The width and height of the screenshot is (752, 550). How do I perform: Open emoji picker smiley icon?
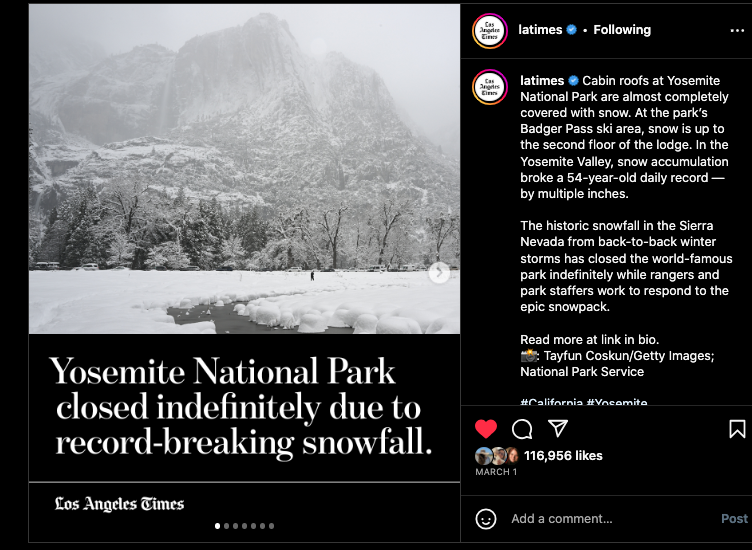pos(486,519)
